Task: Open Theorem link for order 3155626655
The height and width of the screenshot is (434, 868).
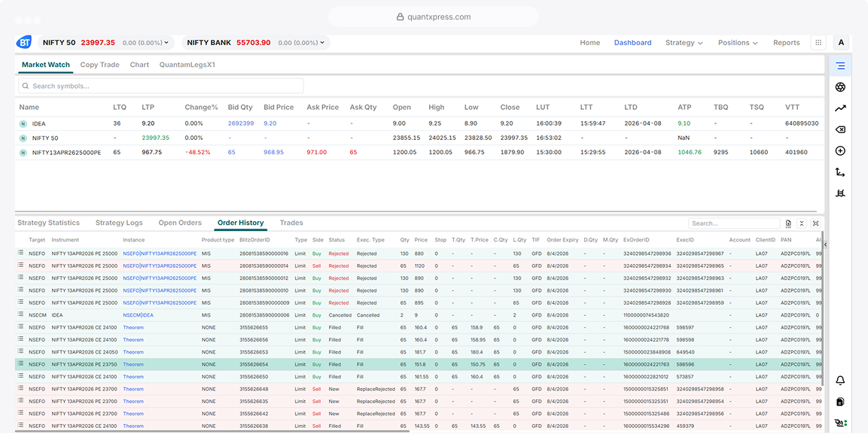Action: click(x=132, y=327)
